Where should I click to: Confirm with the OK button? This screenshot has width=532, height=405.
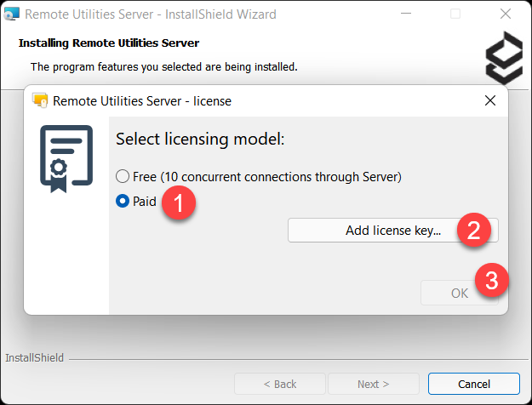pyautogui.click(x=460, y=293)
